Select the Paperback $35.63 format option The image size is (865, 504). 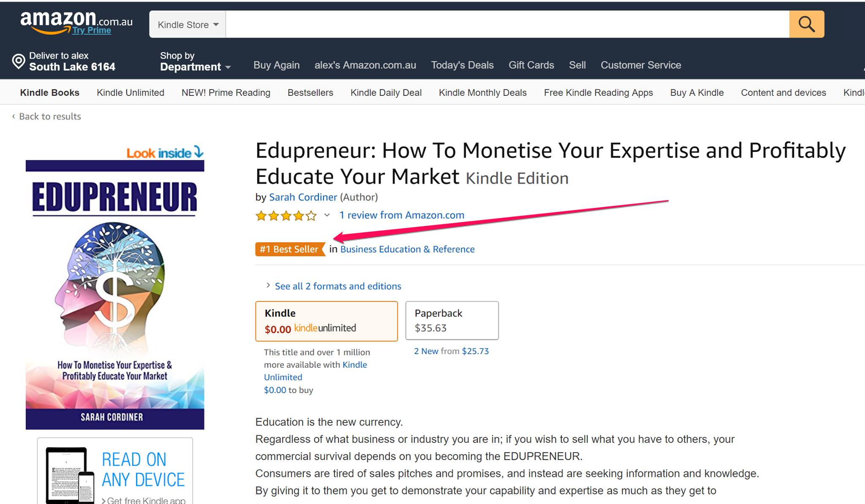pyautogui.click(x=452, y=320)
